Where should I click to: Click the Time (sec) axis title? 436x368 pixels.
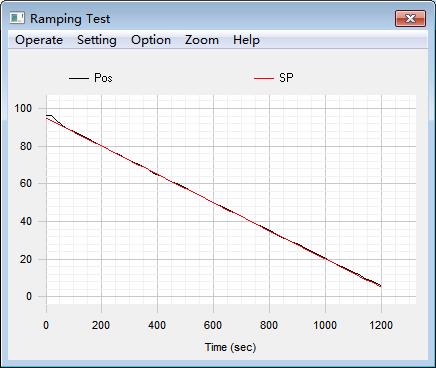click(230, 347)
